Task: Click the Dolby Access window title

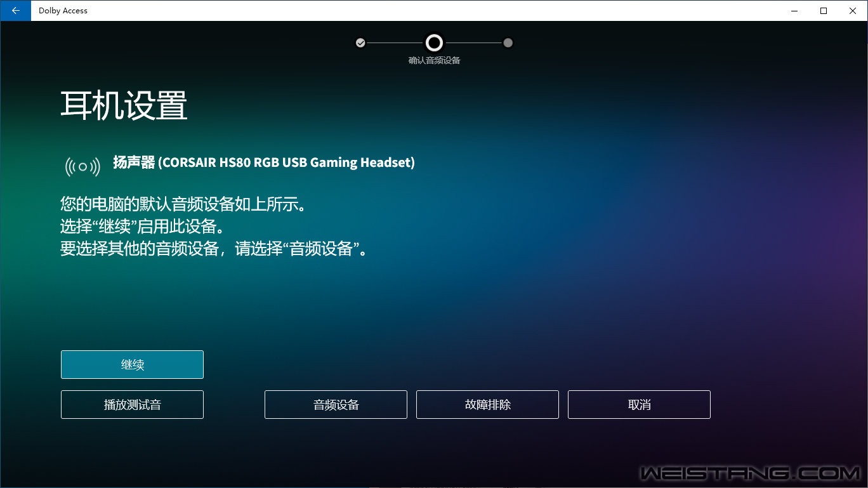Action: pos(63,11)
